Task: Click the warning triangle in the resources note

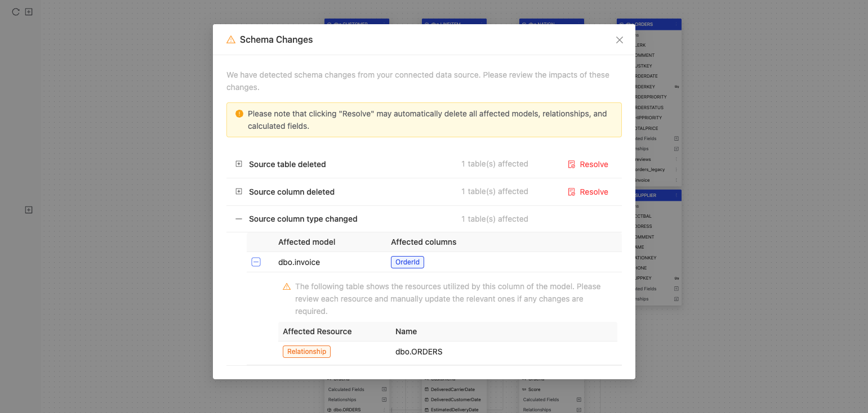Action: (287, 286)
